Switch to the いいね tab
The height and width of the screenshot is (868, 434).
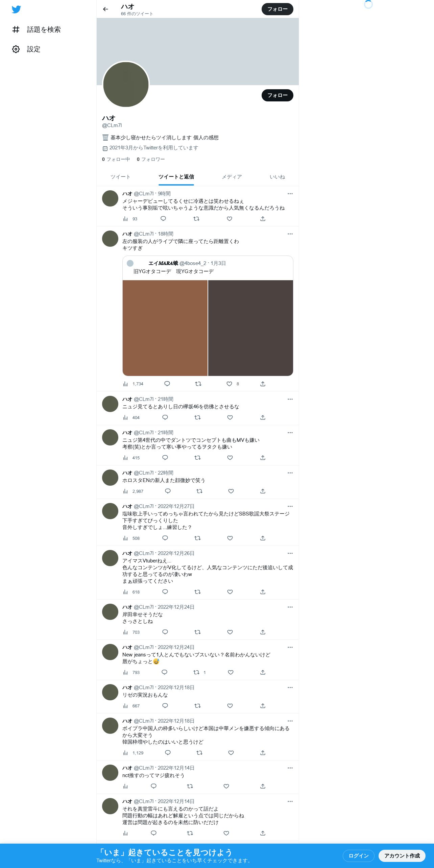click(x=277, y=177)
